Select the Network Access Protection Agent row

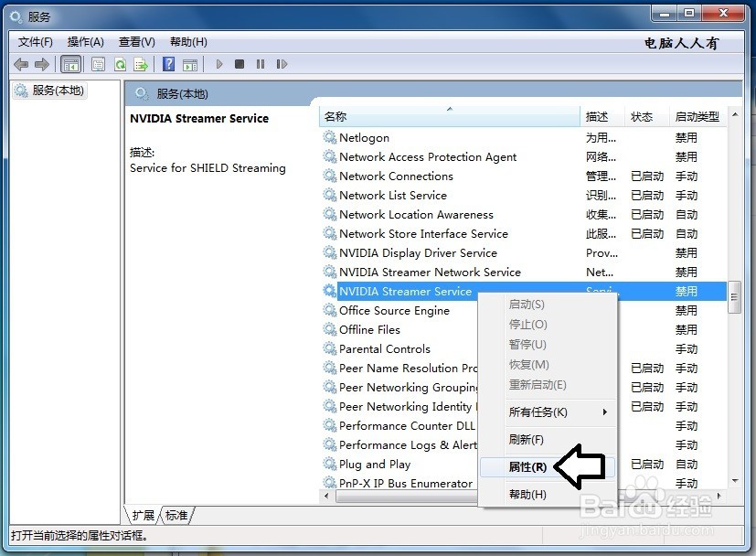[523, 156]
